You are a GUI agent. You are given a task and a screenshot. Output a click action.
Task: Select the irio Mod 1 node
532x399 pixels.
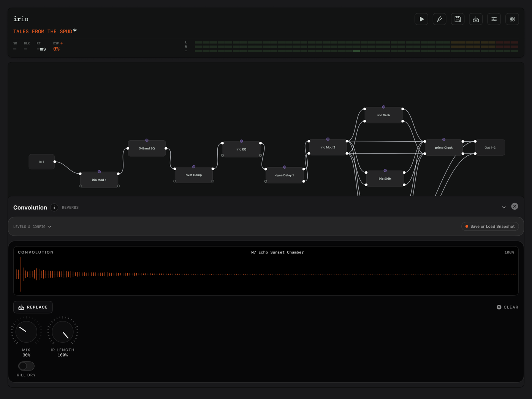[99, 180]
